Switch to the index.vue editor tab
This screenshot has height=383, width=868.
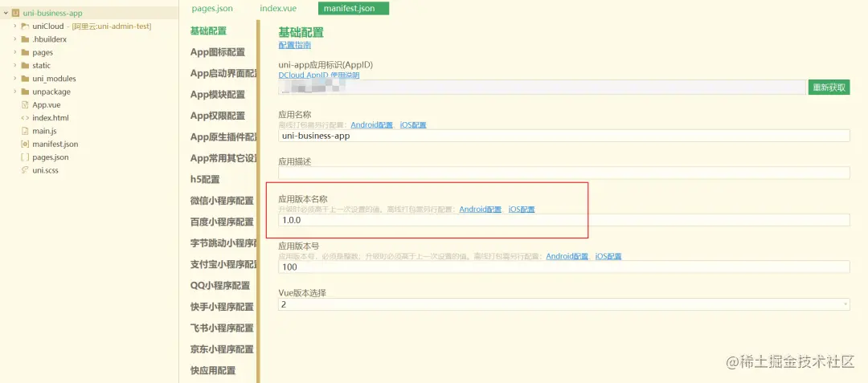(x=278, y=8)
